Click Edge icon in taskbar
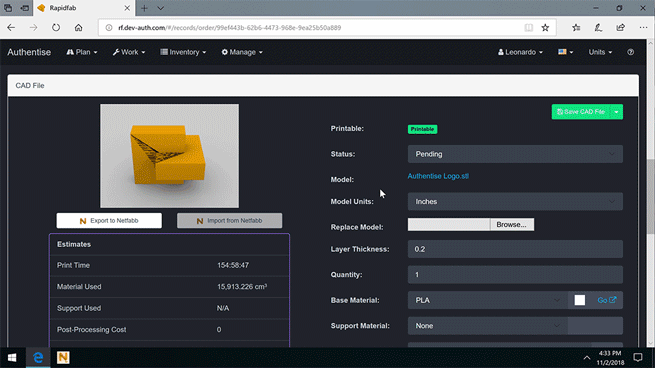The image size is (655, 368). [x=38, y=358]
